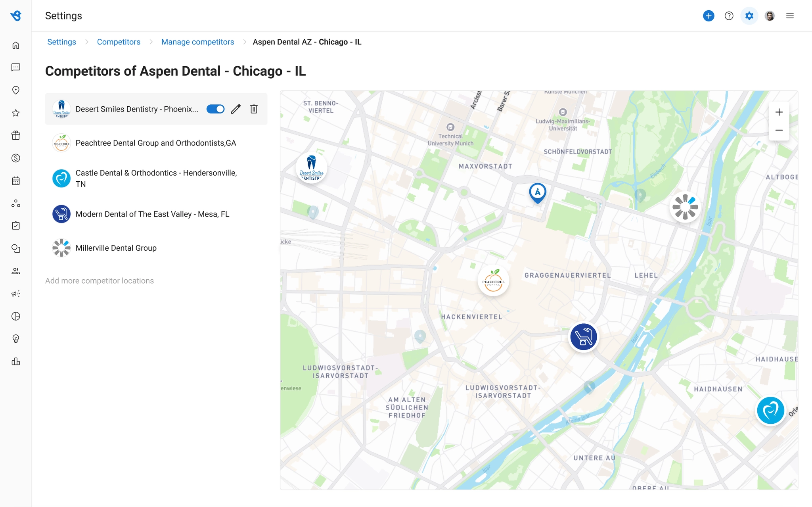812x507 pixels.
Task: Select Millerville Dental Group row
Action: 156,248
